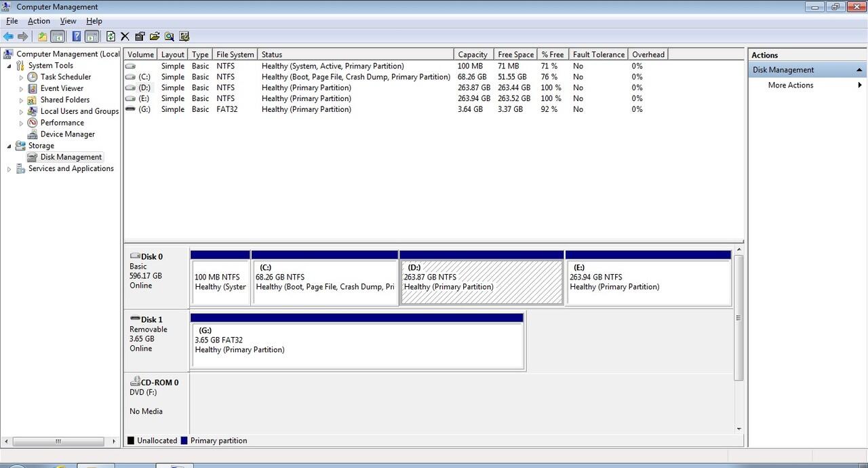Collapse the Storage tree node
The image size is (868, 468).
(9, 146)
